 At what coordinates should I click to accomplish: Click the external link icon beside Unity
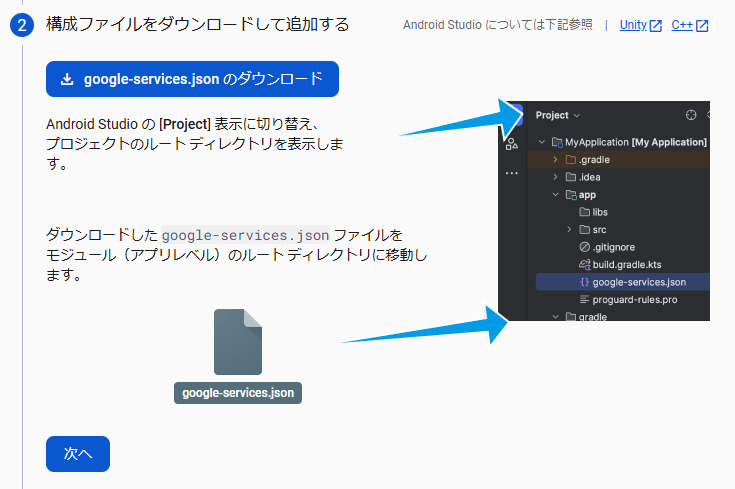pyautogui.click(x=655, y=26)
